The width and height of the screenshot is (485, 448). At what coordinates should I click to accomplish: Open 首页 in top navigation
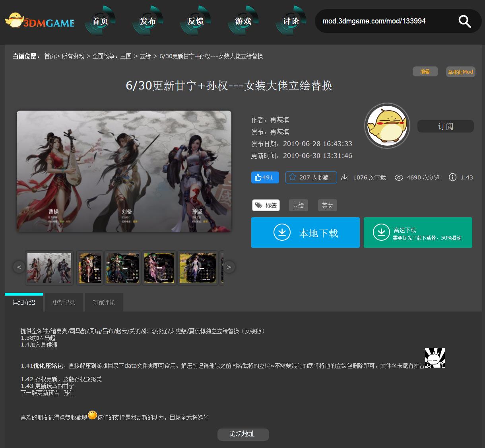pos(100,21)
